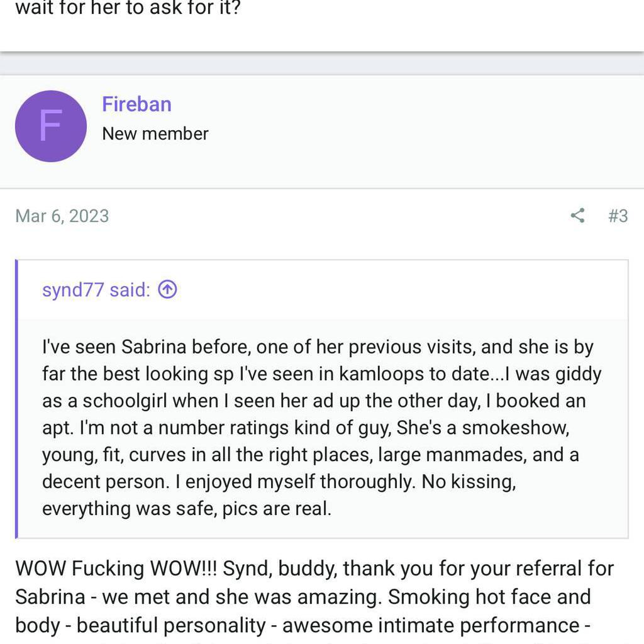Click the empty space between date and share icon
Image resolution: width=644 pixels, height=644 pixels.
[340, 216]
